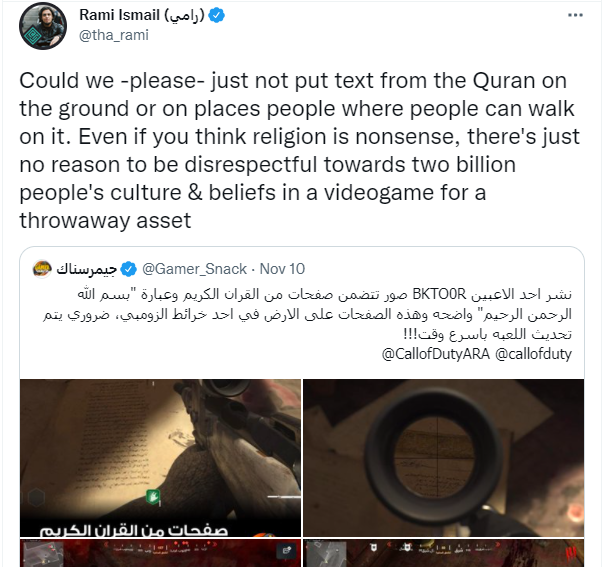This screenshot has height=567, width=605.
Task: Open the Nov 10 timestamp of quoted tweet
Action: (282, 269)
